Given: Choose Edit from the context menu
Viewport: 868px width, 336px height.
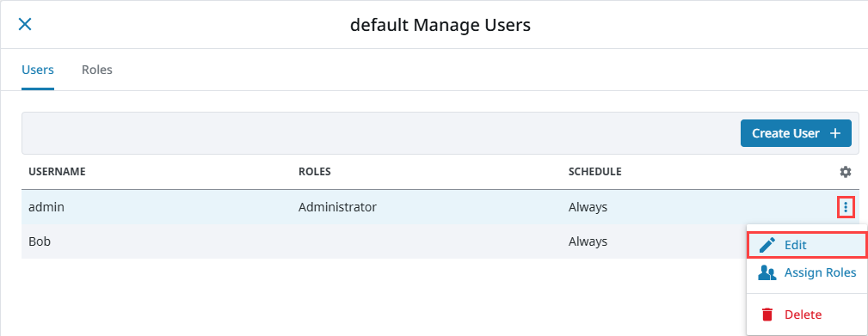Looking at the screenshot, I should [806, 246].
